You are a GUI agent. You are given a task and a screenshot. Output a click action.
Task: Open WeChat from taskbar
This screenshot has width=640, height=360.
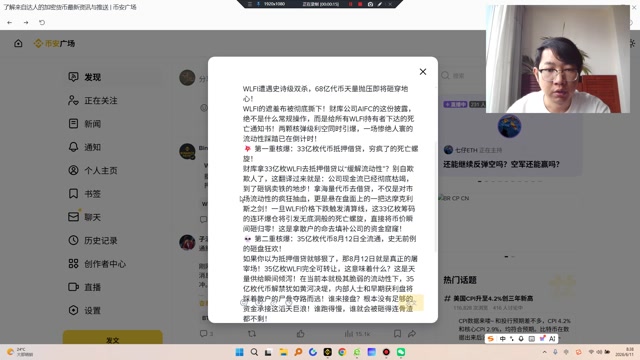point(401,352)
